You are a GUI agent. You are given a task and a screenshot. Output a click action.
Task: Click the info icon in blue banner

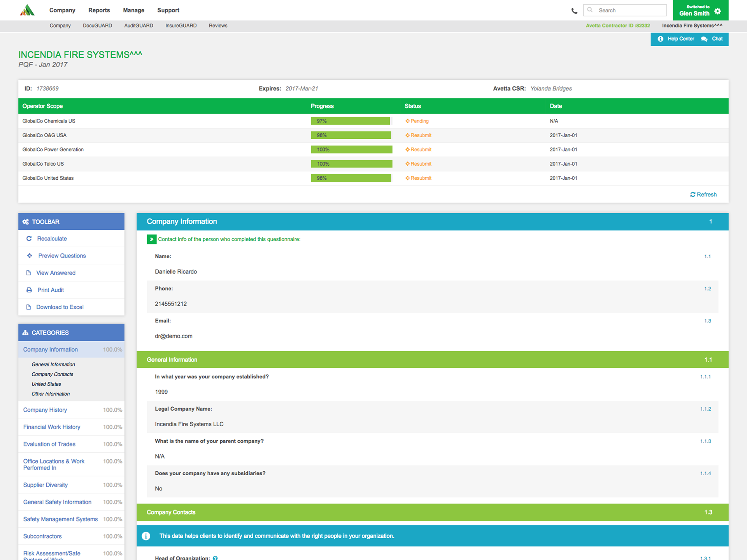[x=146, y=536]
